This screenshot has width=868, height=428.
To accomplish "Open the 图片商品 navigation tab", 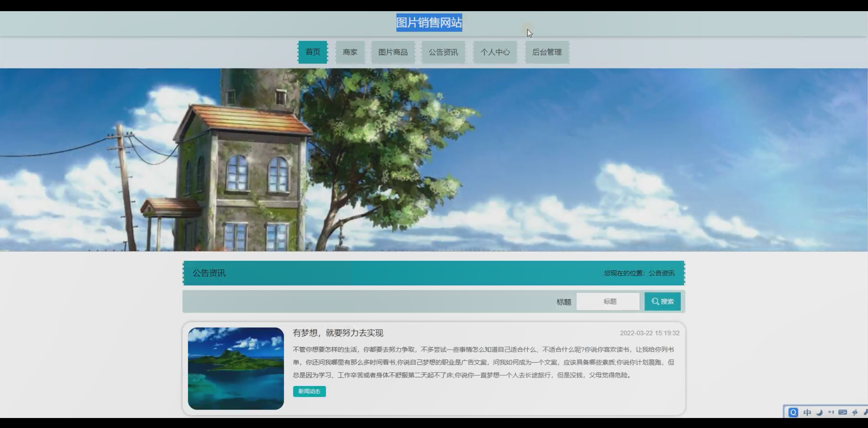I will 393,52.
